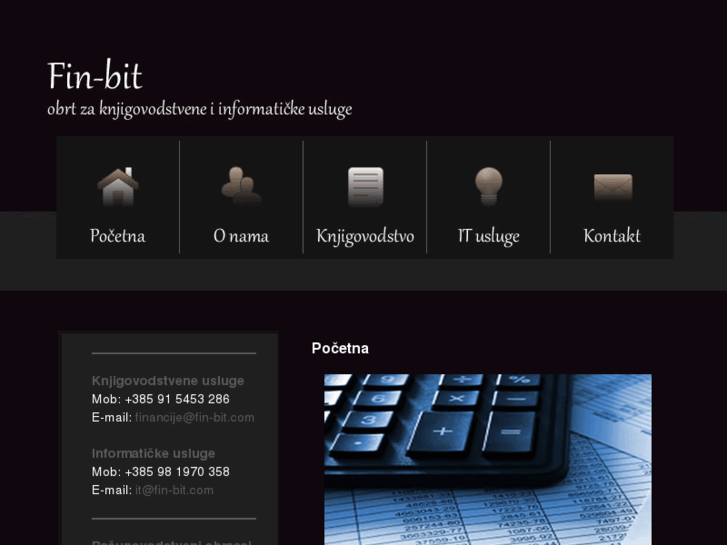The image size is (727, 545).
Task: Open the Kontakt menu label
Action: click(612, 236)
